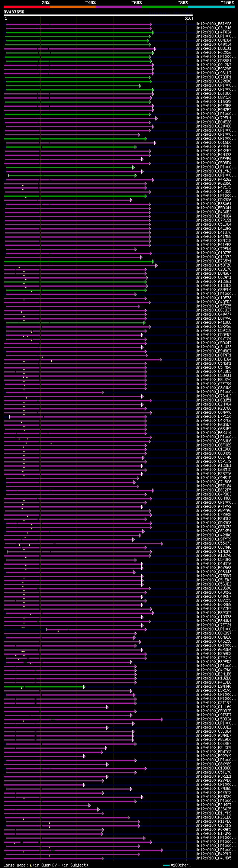This screenshot has width=238, height=868.
Task: Click UniRef100_P0C026 hit label
Action: click(213, 52)
